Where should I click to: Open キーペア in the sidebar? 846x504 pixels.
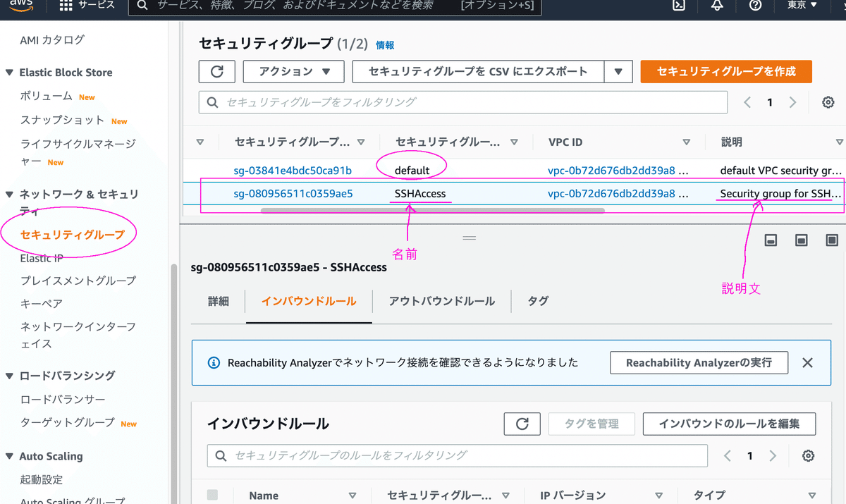click(42, 304)
